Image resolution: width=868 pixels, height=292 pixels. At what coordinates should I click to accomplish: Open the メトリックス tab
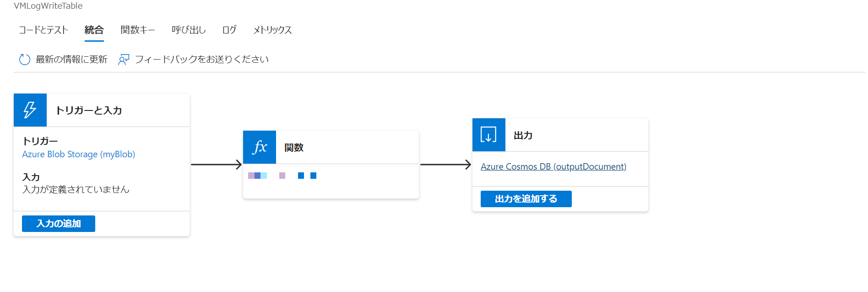click(272, 30)
